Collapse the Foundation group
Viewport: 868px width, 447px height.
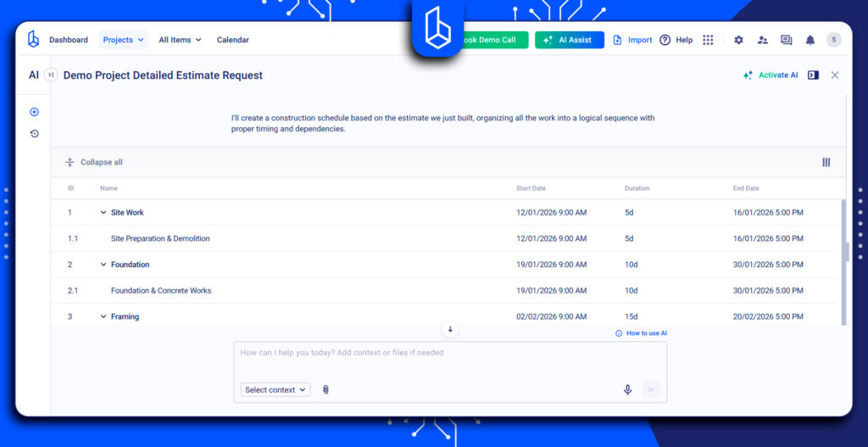click(103, 264)
